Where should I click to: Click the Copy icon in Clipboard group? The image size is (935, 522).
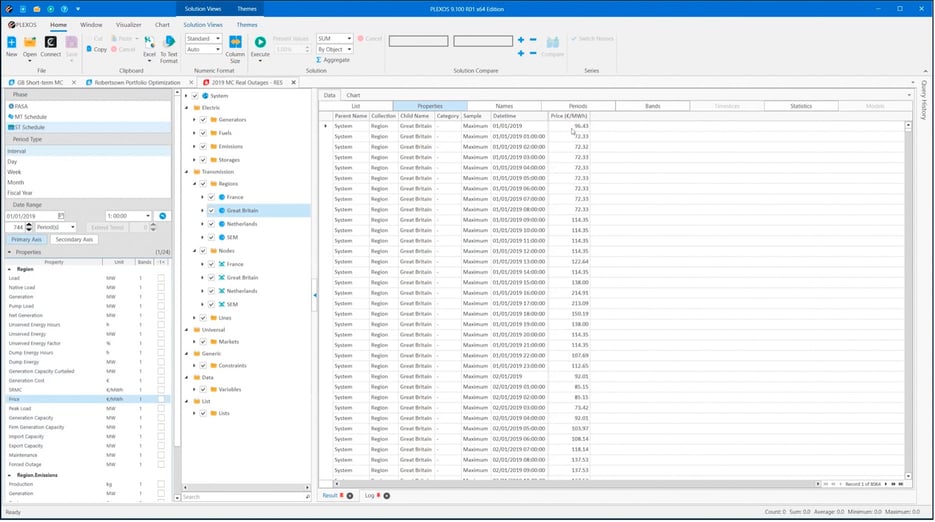97,49
